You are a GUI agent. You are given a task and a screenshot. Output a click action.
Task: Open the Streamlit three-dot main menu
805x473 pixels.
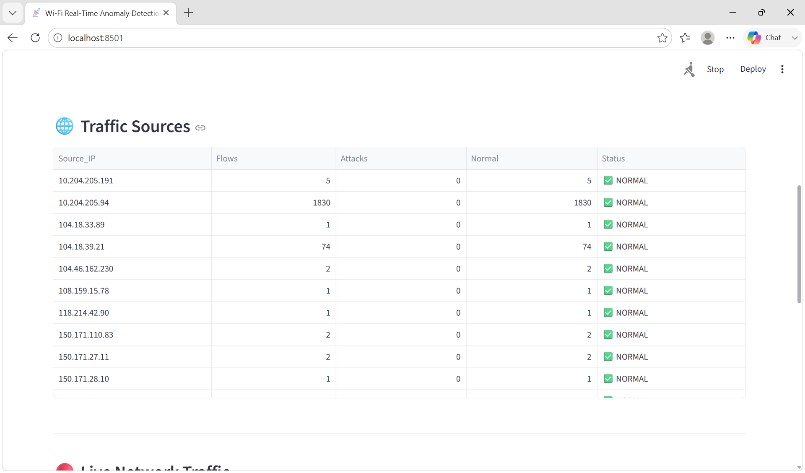[x=782, y=69]
